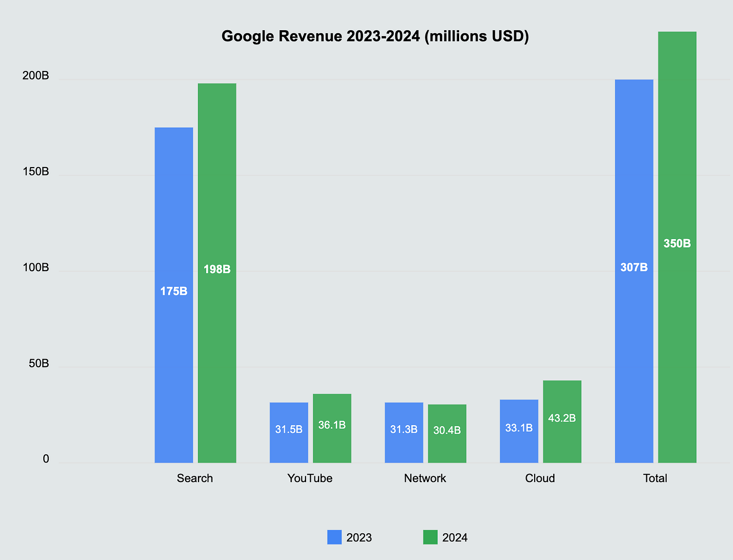
Task: Toggle the 2023 series in the legend
Action: [358, 537]
